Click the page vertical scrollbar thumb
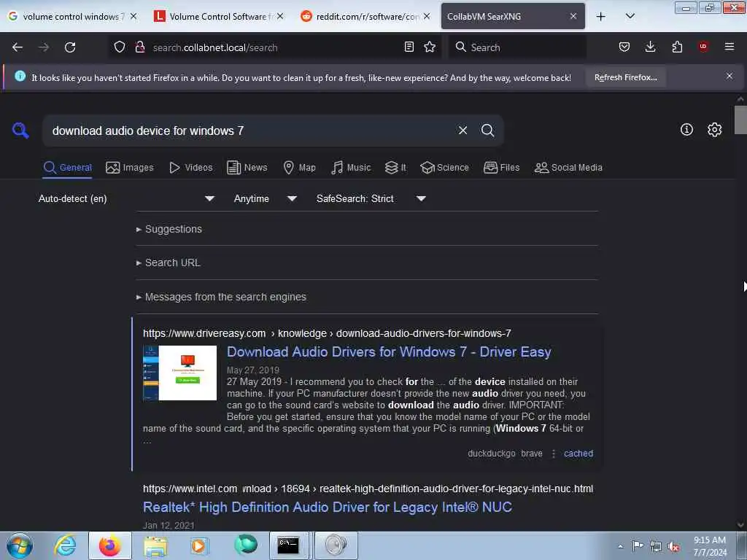The image size is (747, 560). (740, 120)
